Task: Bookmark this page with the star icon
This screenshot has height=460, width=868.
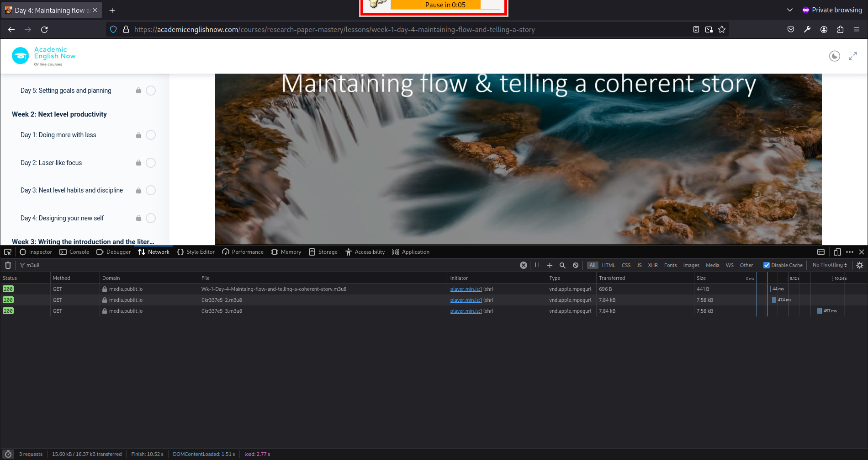Action: (x=722, y=30)
